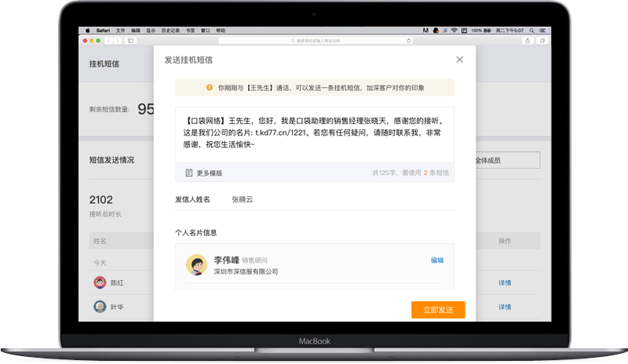628x364 pixels.
Task: Click the SMS message text area
Action: pyautogui.click(x=314, y=133)
